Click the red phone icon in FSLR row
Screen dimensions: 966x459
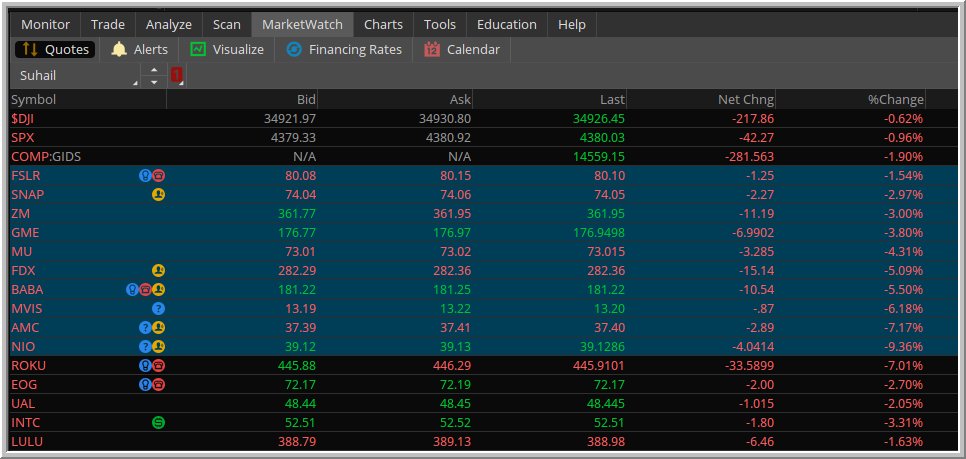(158, 176)
